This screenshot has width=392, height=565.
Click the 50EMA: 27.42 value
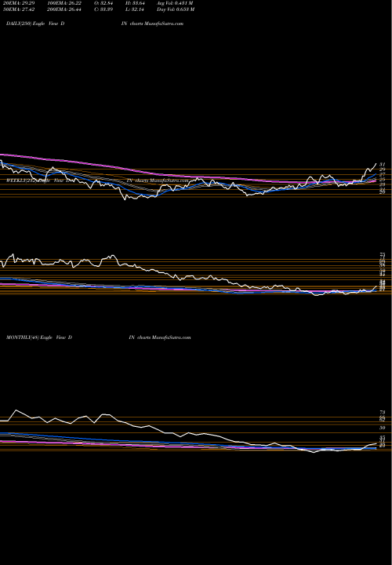17,9
